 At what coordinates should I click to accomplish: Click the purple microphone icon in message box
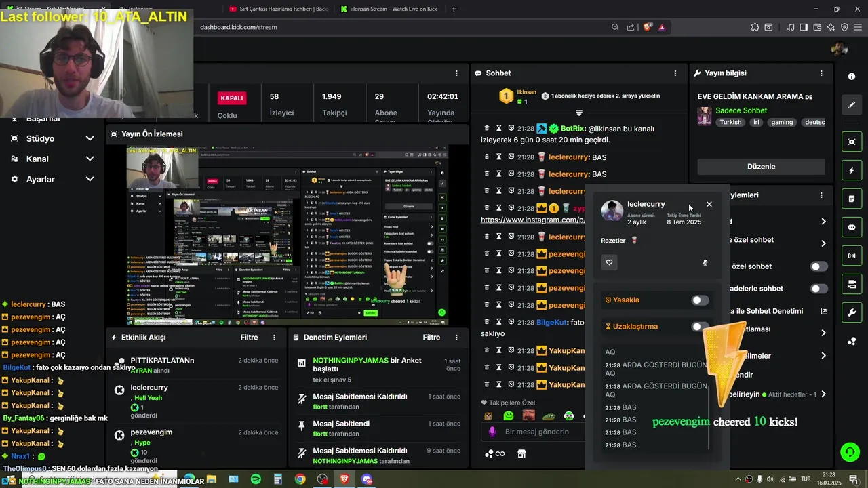point(492,432)
